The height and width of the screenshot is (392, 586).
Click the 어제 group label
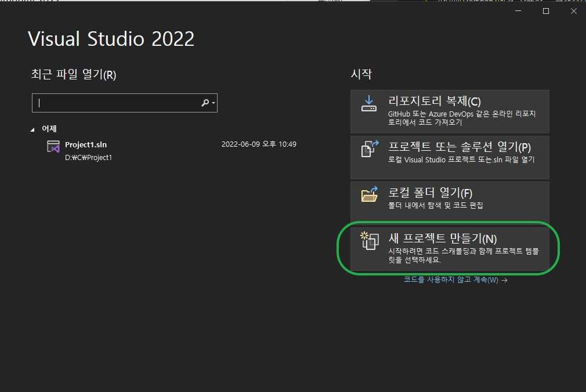pos(49,129)
